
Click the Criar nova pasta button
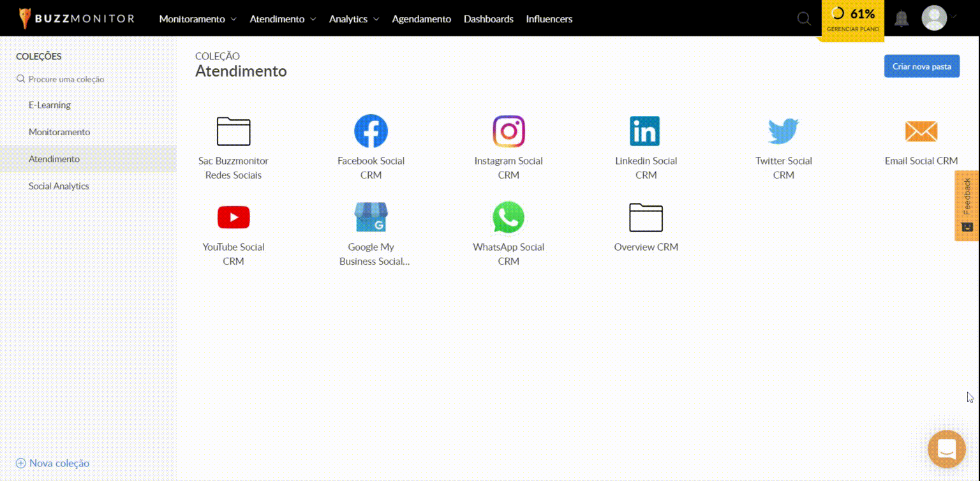(921, 66)
